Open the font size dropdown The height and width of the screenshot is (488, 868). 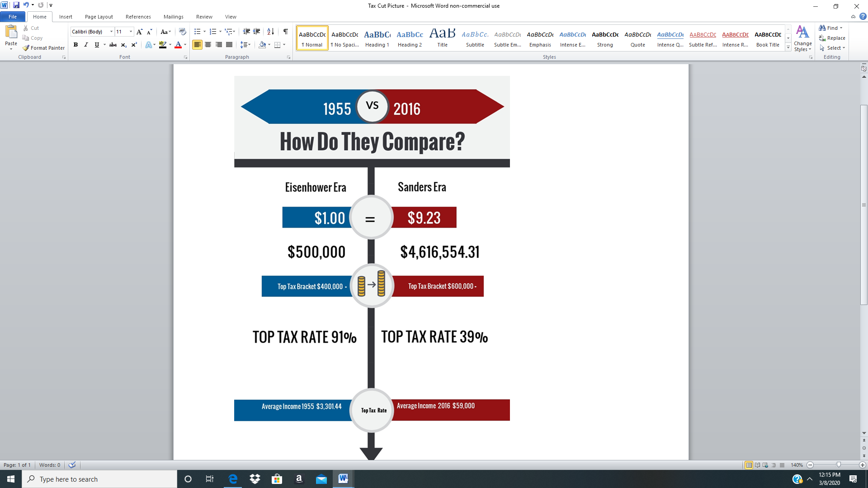[x=131, y=32]
